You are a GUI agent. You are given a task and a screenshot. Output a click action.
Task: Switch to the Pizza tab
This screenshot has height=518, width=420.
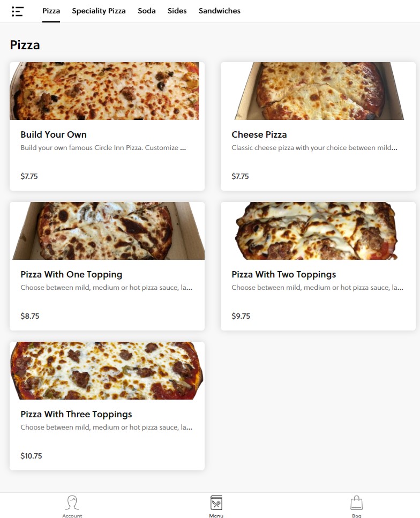pyautogui.click(x=51, y=11)
